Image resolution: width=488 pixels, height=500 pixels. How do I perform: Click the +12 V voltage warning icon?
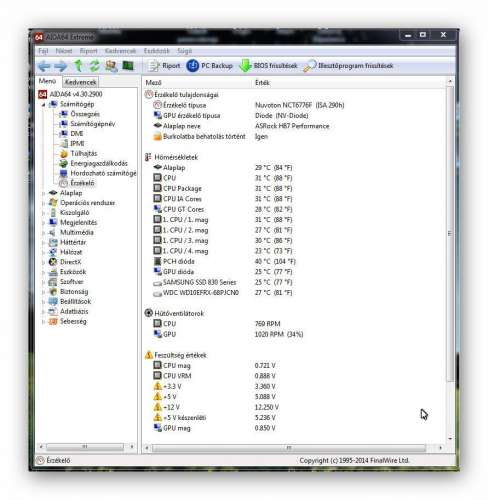coord(157,407)
